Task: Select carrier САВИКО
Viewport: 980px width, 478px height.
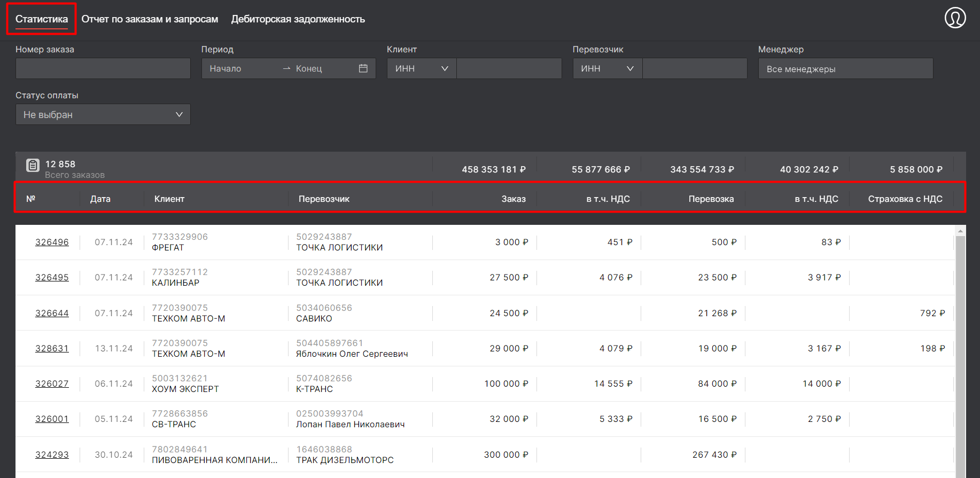Action: tap(314, 318)
